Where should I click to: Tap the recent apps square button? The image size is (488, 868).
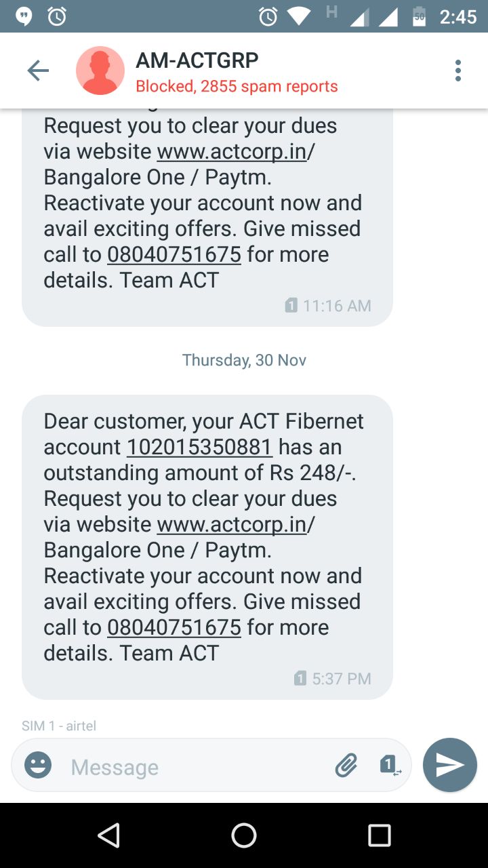pyautogui.click(x=380, y=835)
